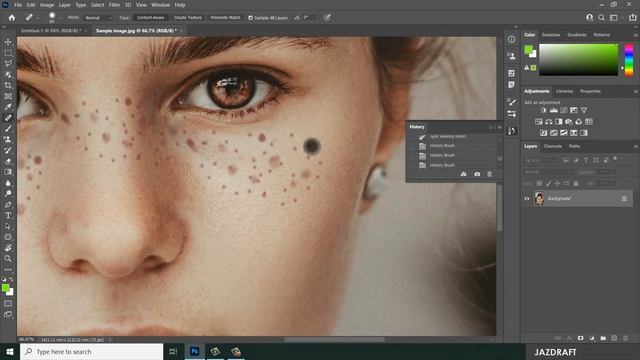Create new snapshot in History panel
640x360 pixels.
tap(477, 174)
